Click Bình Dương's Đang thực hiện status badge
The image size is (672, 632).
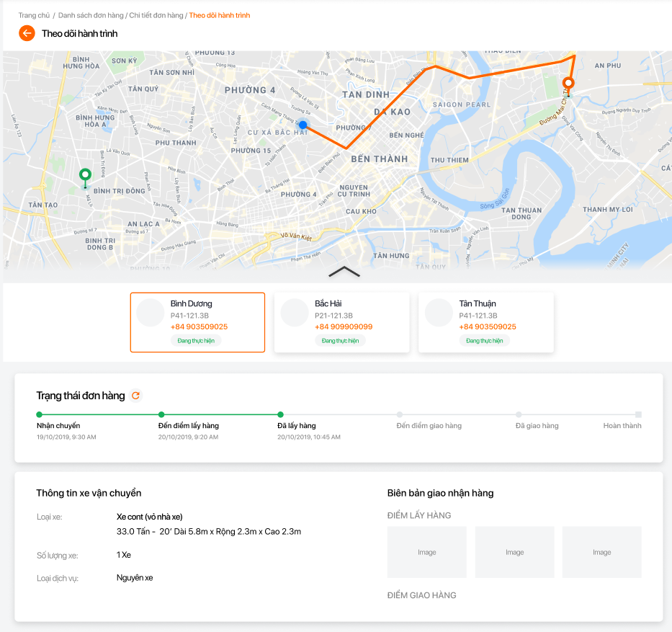click(196, 341)
